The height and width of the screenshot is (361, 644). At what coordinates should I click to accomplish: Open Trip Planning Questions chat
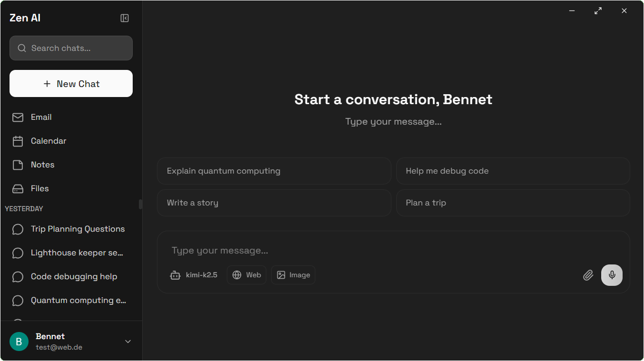coord(71,229)
